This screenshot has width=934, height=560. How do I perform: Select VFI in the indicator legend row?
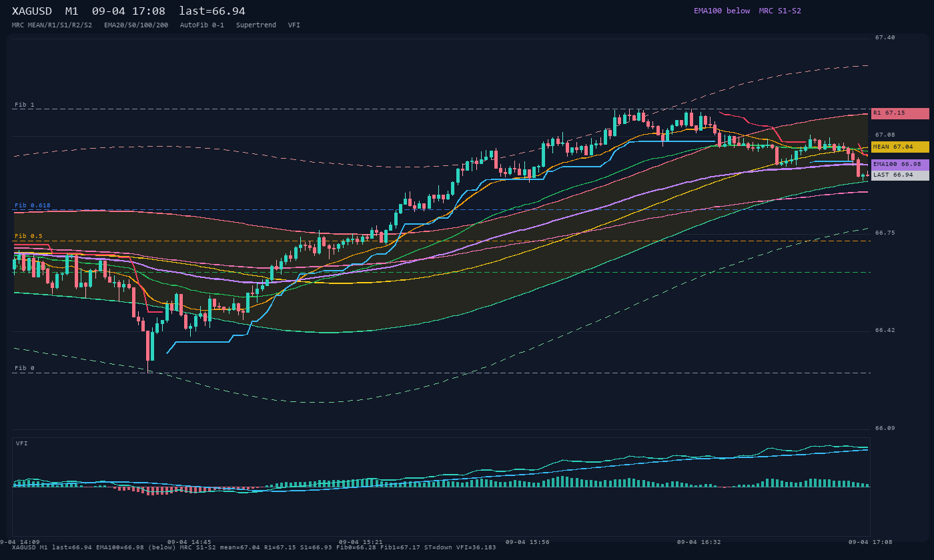click(x=294, y=25)
